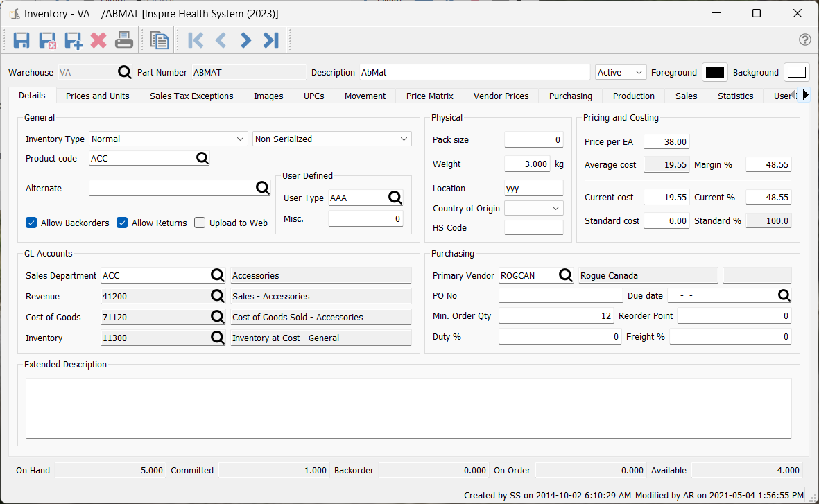Click the Standard cost field

(x=666, y=221)
